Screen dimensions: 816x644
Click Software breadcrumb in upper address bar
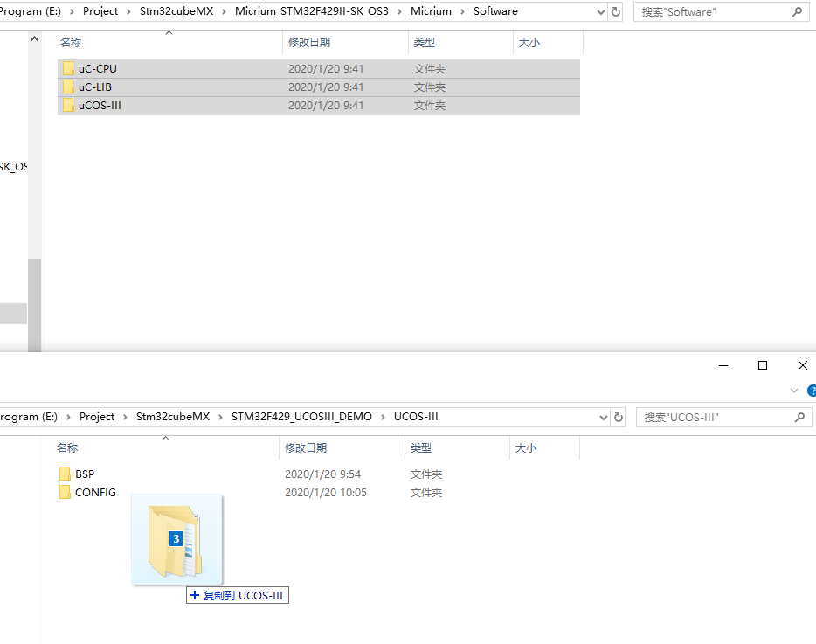(495, 11)
